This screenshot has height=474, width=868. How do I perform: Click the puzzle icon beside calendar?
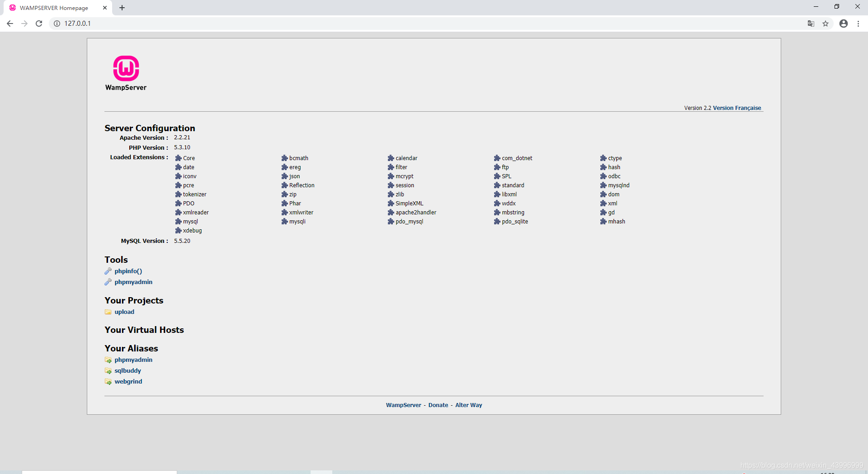coord(391,158)
